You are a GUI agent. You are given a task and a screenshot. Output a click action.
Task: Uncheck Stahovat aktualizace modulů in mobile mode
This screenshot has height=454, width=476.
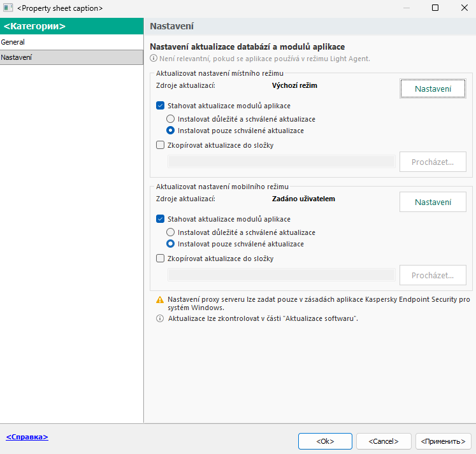tap(161, 218)
